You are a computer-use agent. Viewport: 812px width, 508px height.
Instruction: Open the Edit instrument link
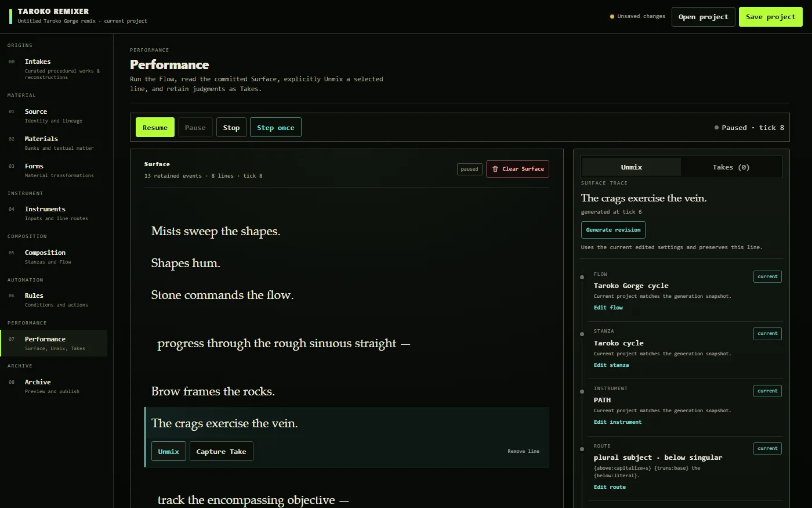pyautogui.click(x=618, y=422)
